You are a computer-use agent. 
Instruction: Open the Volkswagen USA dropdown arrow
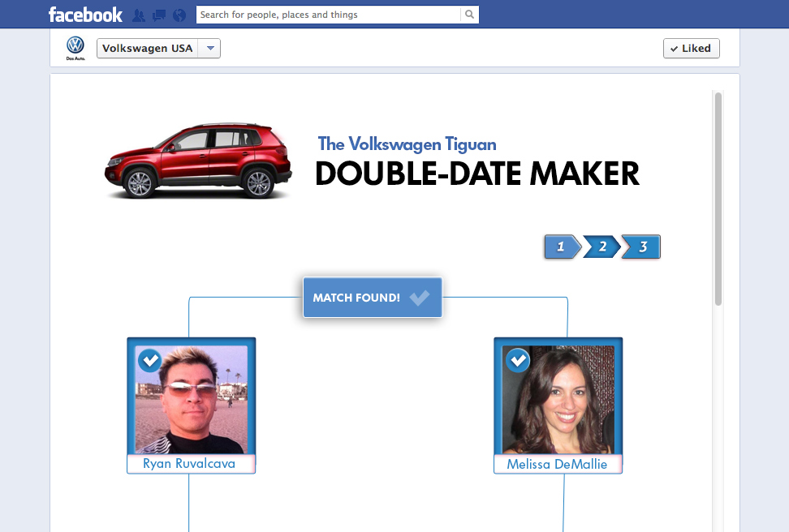[x=209, y=49]
